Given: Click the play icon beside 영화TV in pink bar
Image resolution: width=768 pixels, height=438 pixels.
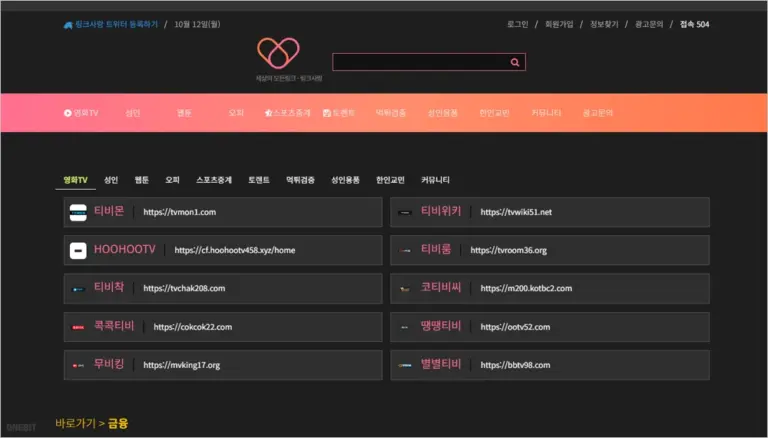Looking at the screenshot, I should [x=68, y=113].
